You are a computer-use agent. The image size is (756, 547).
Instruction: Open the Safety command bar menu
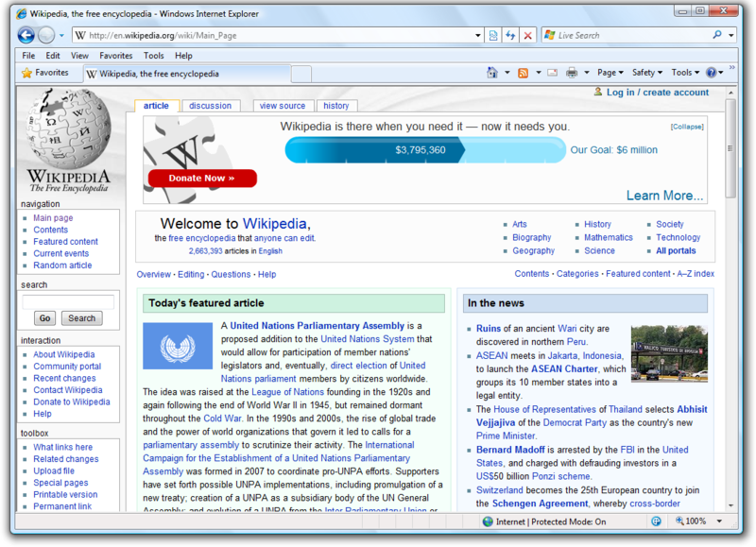647,73
